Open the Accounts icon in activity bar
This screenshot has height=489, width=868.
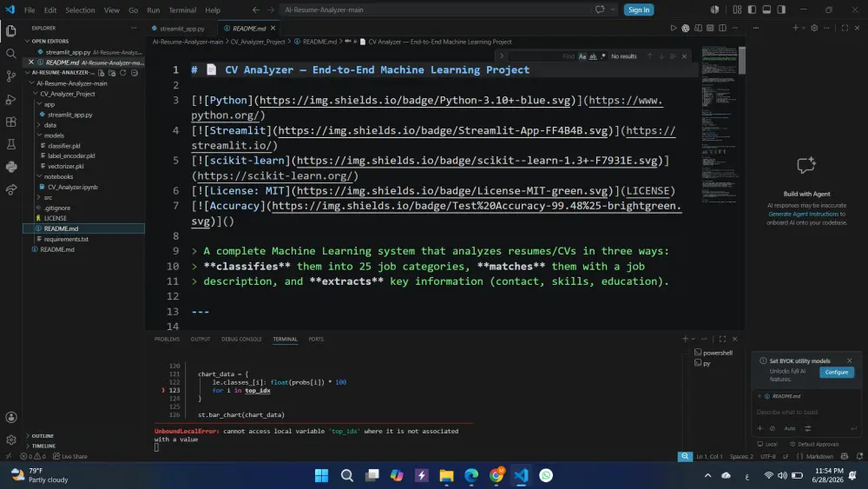click(x=11, y=417)
